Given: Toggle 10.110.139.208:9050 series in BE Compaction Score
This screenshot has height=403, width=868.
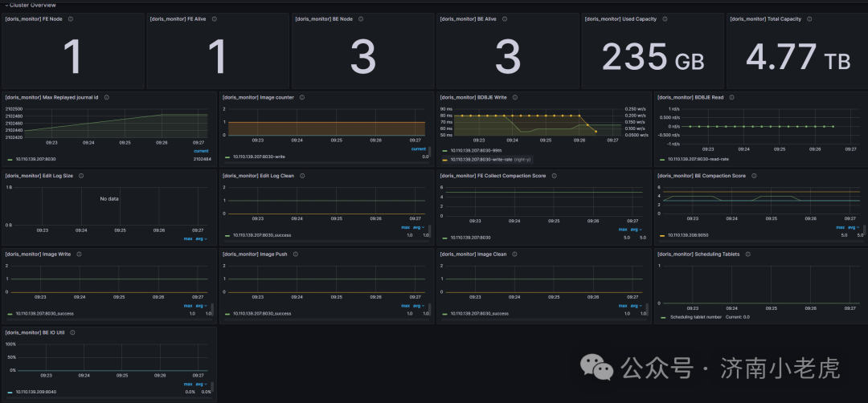Looking at the screenshot, I should tap(689, 235).
